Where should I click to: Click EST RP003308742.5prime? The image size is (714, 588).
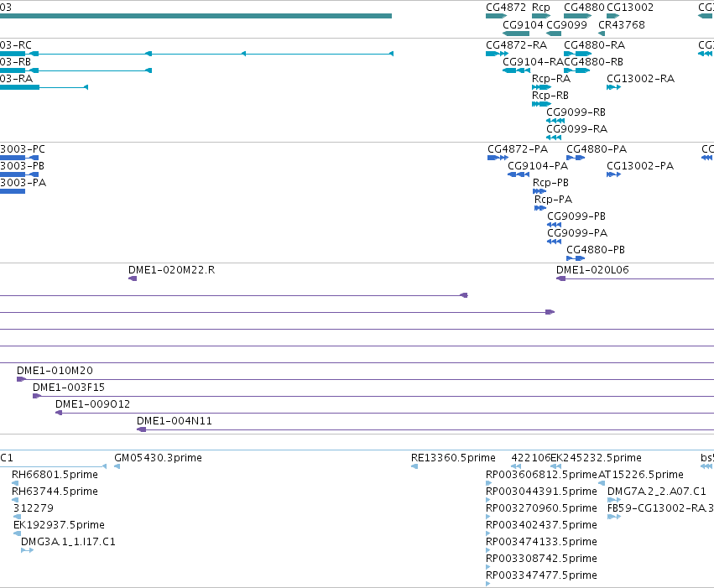click(488, 568)
